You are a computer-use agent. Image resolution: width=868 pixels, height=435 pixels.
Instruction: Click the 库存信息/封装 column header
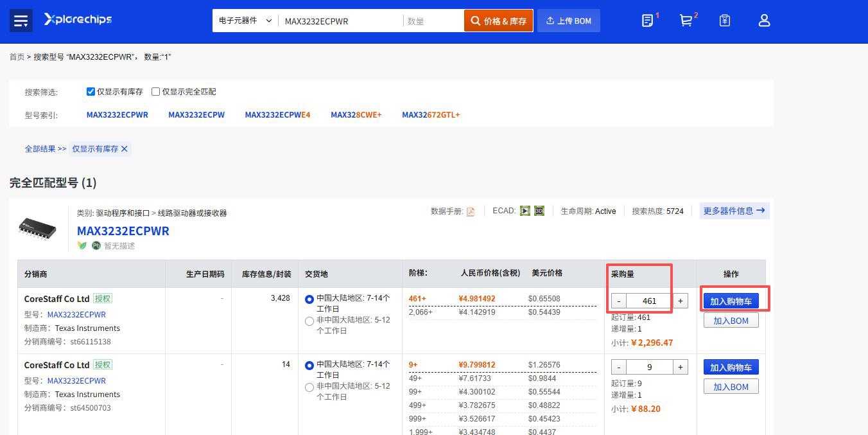[x=266, y=274]
